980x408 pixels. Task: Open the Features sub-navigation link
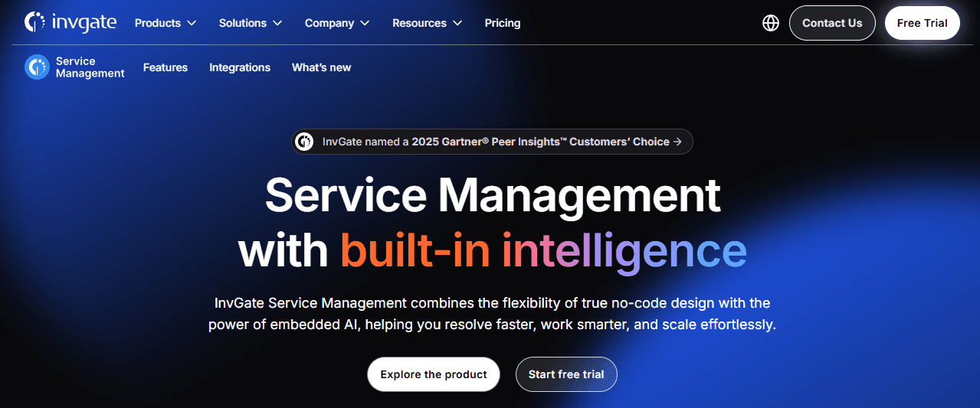click(166, 67)
